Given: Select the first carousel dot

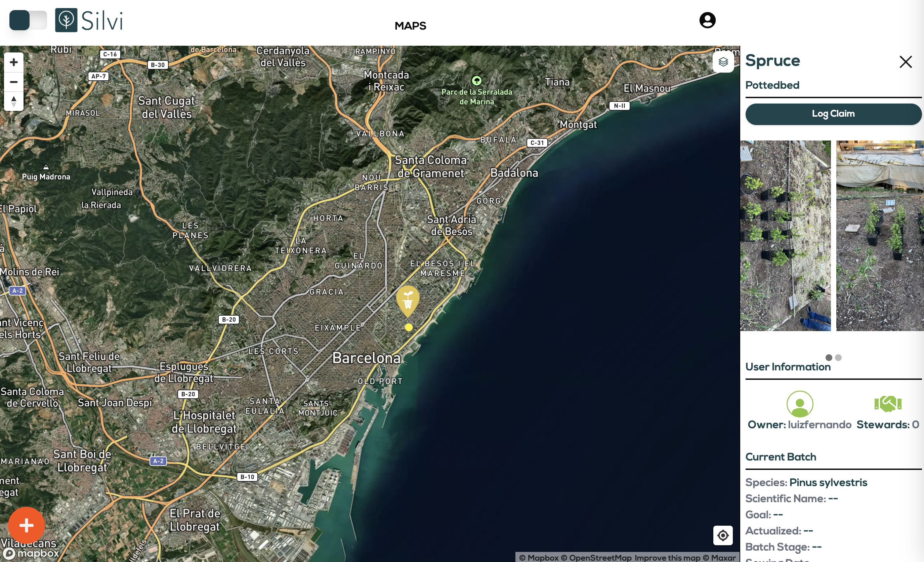Looking at the screenshot, I should [829, 358].
